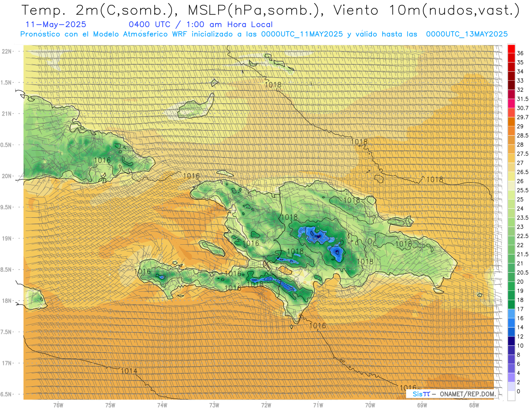Click legend scale value '16'
Image resolution: width=532 pixels, height=411 pixels.
[x=520, y=318]
